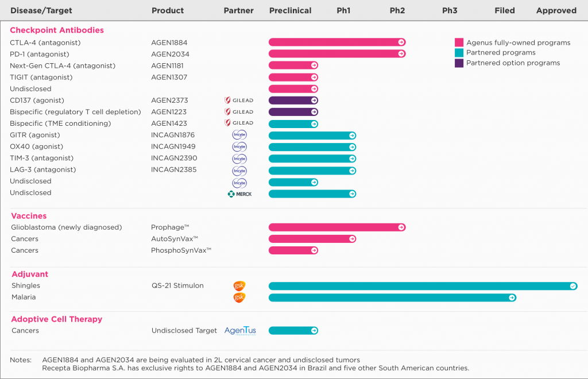Select the Incyte logo next to INCAGN2390

(239, 158)
